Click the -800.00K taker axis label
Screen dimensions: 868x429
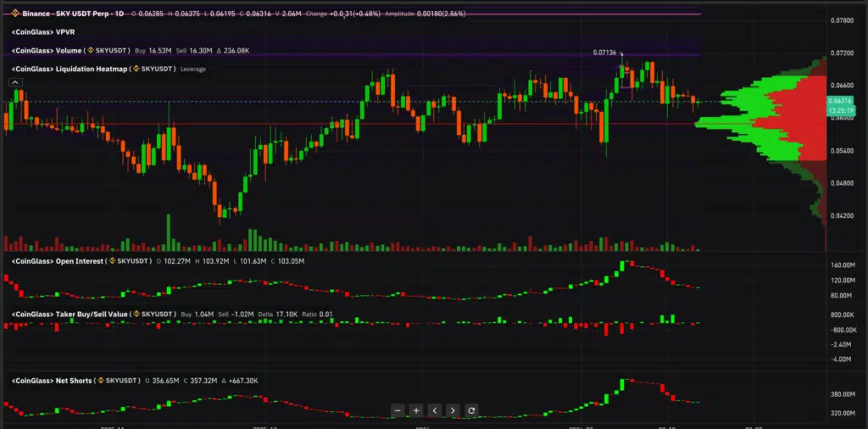click(843, 330)
